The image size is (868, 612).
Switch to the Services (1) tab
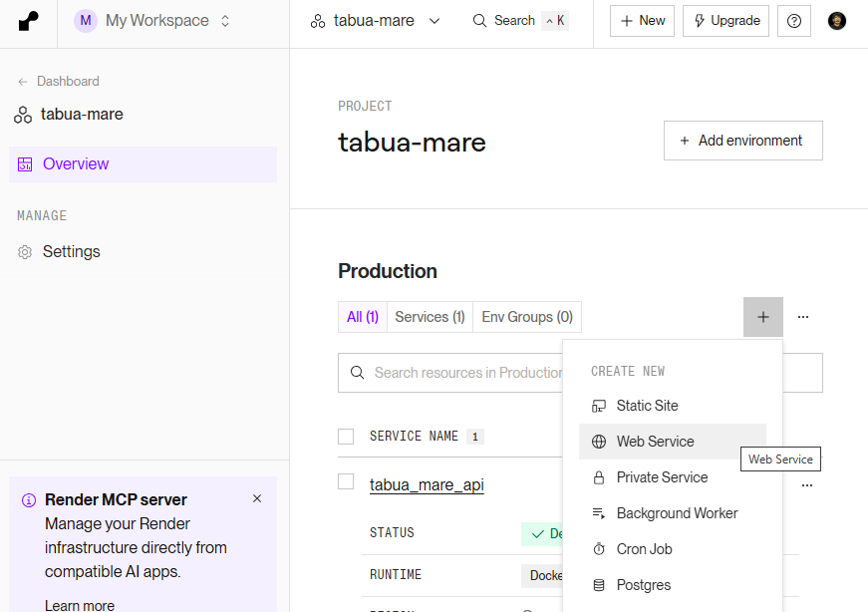click(x=430, y=317)
